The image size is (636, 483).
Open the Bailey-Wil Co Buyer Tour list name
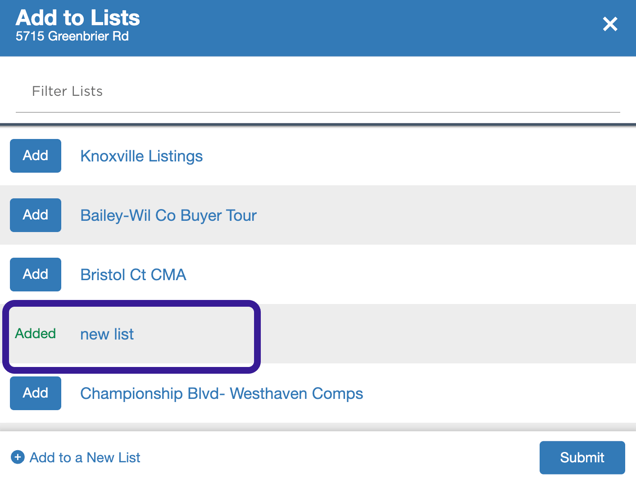click(168, 215)
